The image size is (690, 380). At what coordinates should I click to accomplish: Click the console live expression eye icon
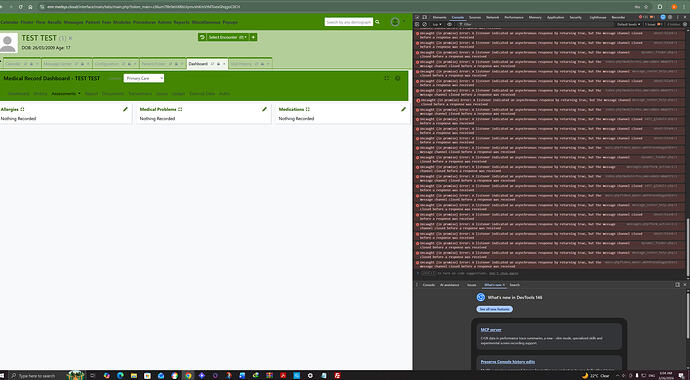click(x=449, y=24)
